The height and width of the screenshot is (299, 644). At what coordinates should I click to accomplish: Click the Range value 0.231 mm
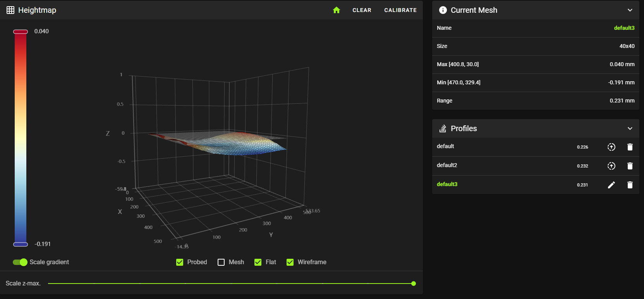pos(622,101)
